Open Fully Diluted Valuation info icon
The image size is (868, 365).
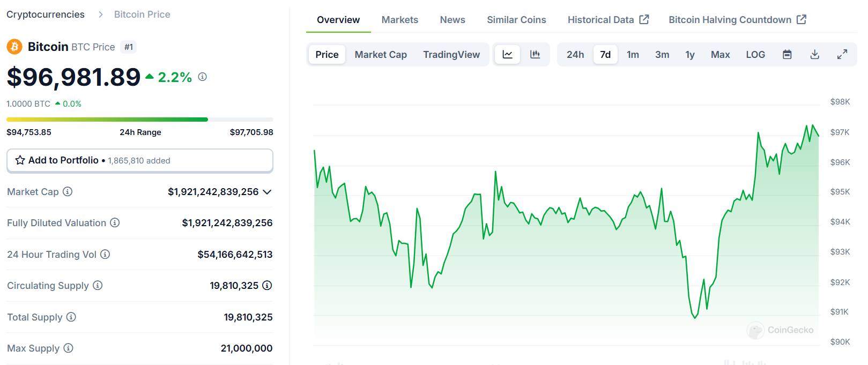(x=115, y=222)
